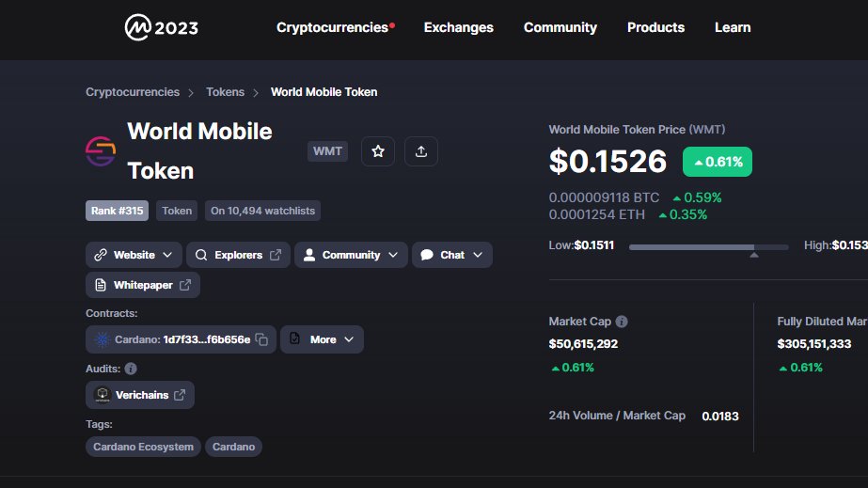Click the 0.000009118 BTC price
Viewport: 868px width, 488px height.
coord(604,197)
